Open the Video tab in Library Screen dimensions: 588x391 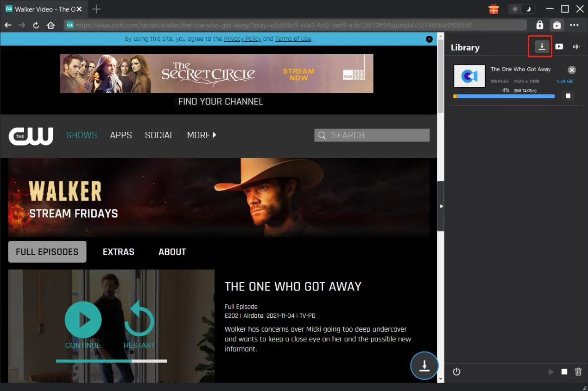tap(559, 46)
